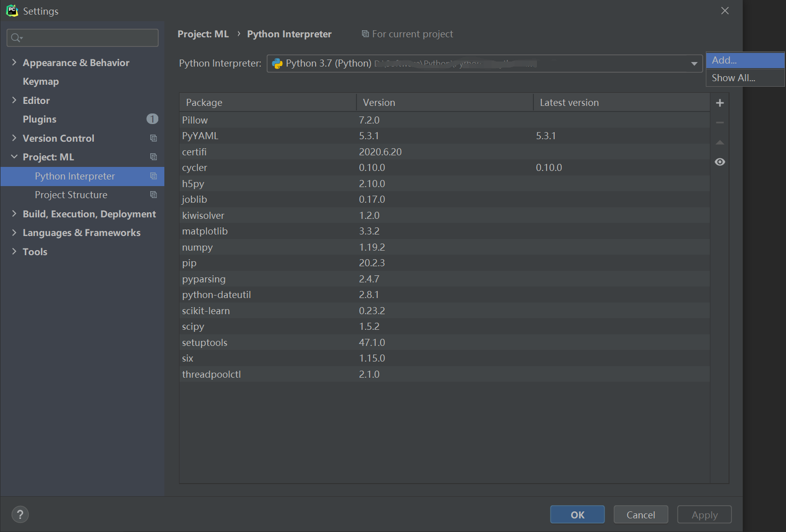Sort by the Latest version column header
This screenshot has height=532, width=786.
(622, 102)
